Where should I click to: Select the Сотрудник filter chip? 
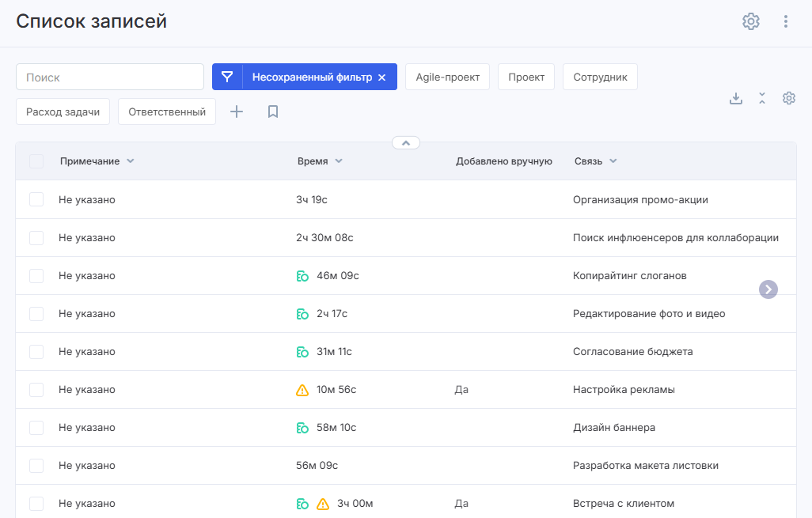[x=600, y=77]
